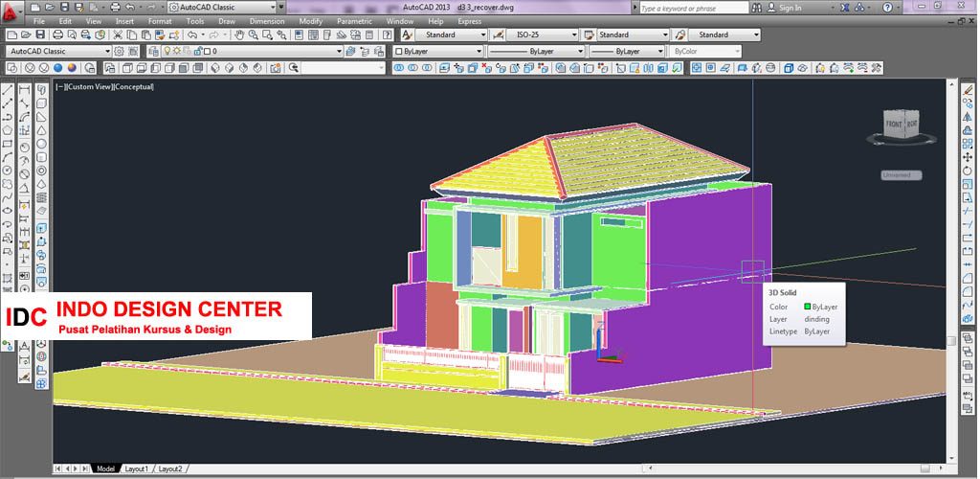Screen dimensions: 980x479
Task: Click the Conceptual visual style label
Action: click(133, 87)
